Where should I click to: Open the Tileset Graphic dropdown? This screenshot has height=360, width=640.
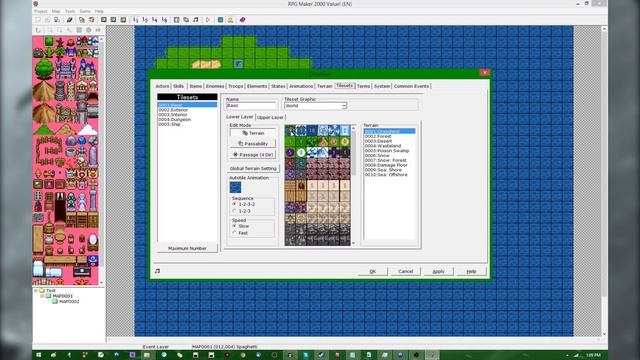click(344, 106)
